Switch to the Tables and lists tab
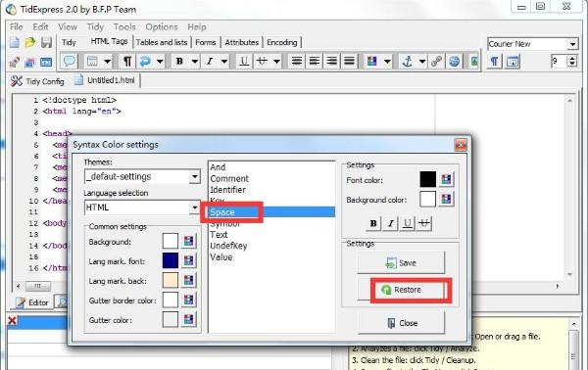 162,42
